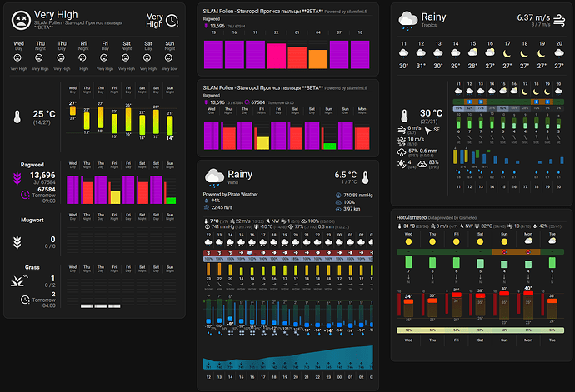Click the wind icon beside 6.37 m/s

[559, 20]
